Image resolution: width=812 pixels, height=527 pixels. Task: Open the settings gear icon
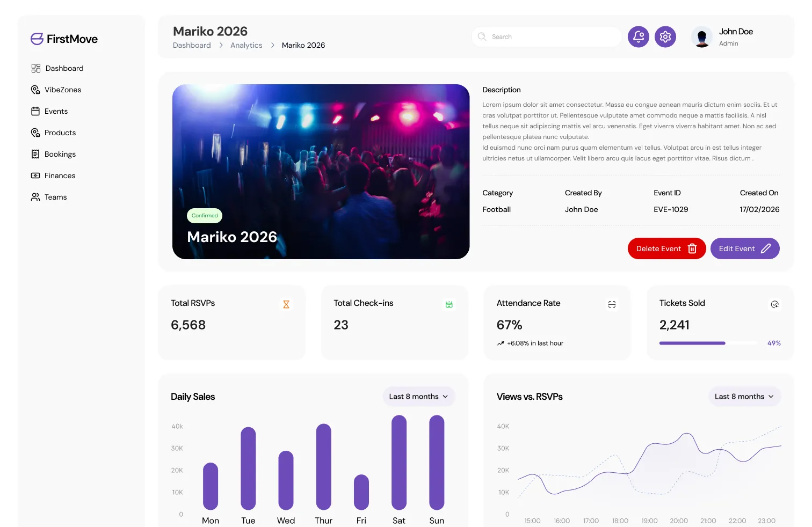coord(665,36)
